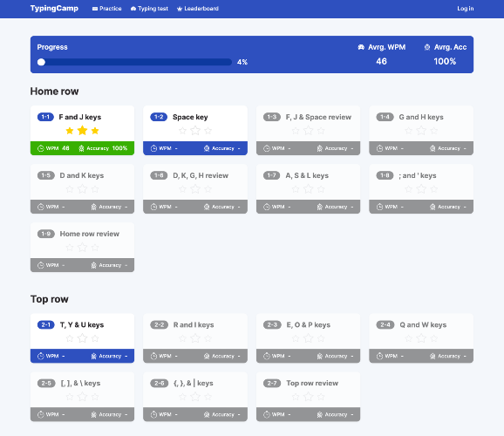Click the D and K keys lesson title
The height and width of the screenshot is (436, 504).
click(x=82, y=175)
